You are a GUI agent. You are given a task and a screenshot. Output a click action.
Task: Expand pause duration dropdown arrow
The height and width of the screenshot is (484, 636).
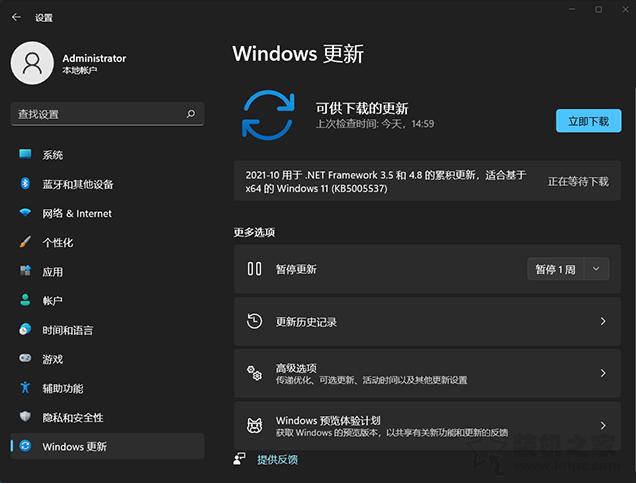596,269
